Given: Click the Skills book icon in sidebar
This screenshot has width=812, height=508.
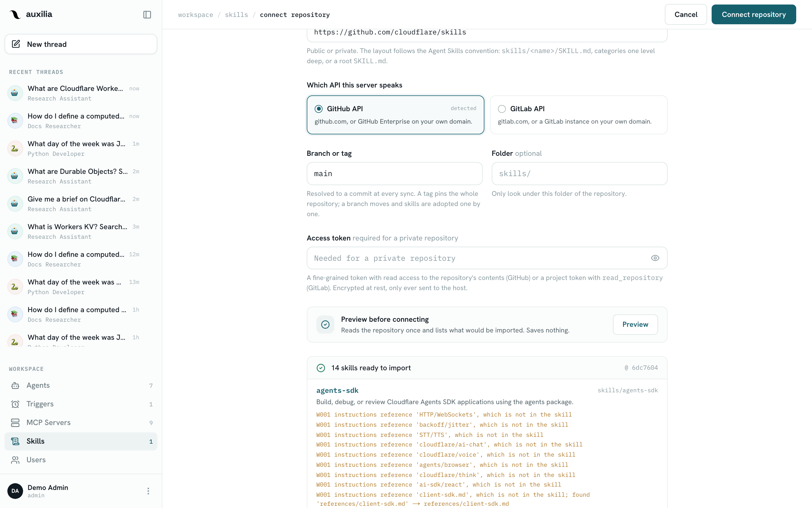Looking at the screenshot, I should click(15, 441).
